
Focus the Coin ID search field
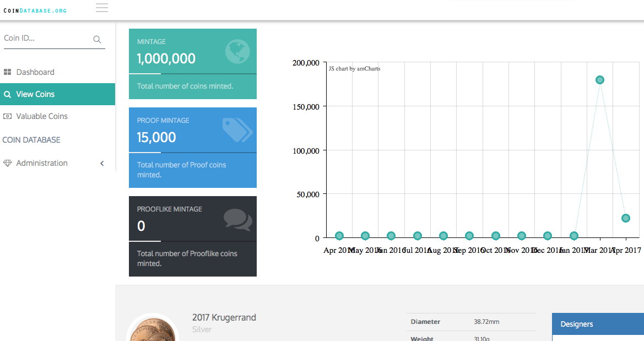point(47,39)
